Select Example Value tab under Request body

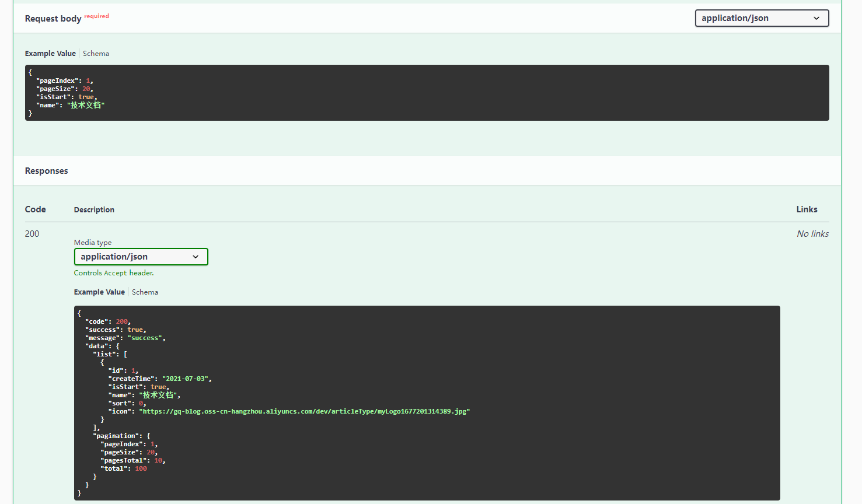tap(50, 54)
